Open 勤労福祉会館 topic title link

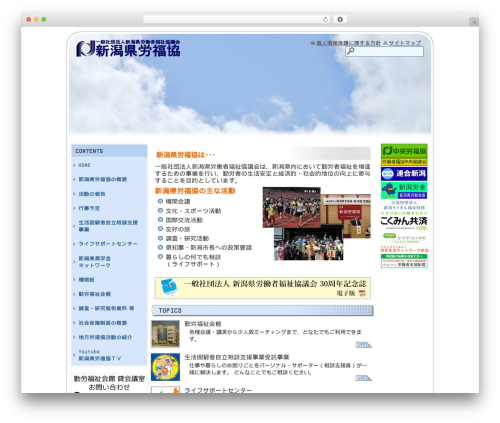pyautogui.click(x=203, y=324)
